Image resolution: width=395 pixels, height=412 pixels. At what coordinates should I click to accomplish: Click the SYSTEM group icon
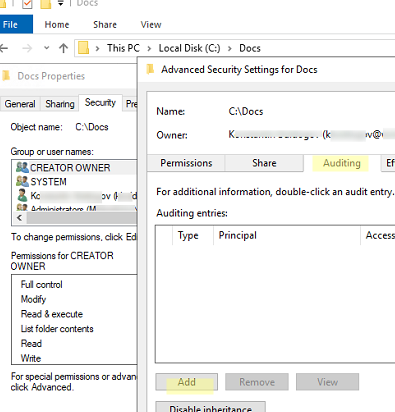(x=22, y=181)
